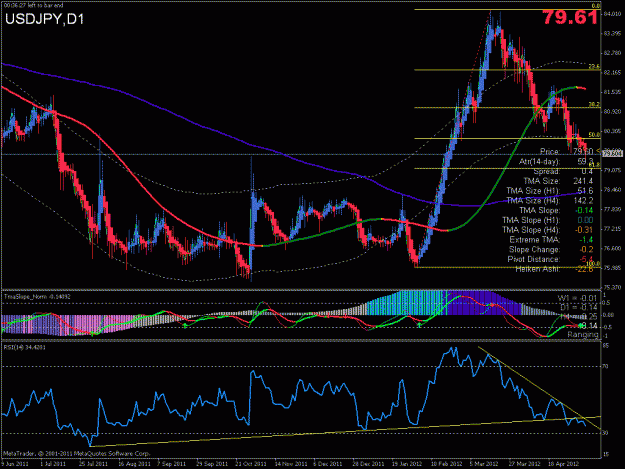Image resolution: width=625 pixels, height=469 pixels.
Task: Click the 84.010 price axis label
Action: pyautogui.click(x=613, y=14)
